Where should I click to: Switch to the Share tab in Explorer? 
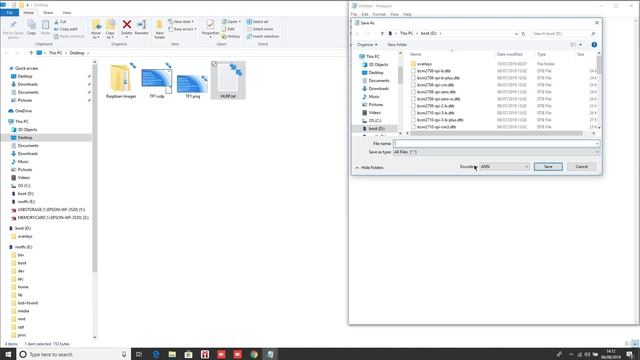pos(48,13)
